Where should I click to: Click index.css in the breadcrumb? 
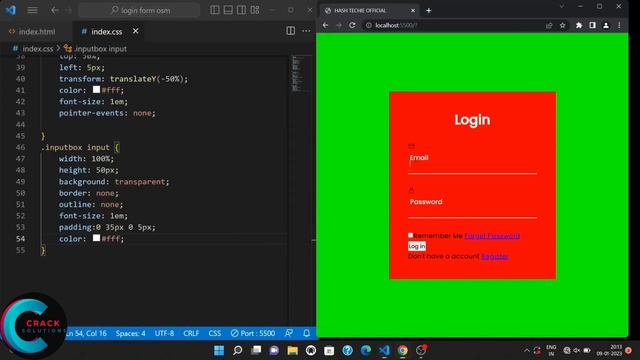[x=37, y=49]
